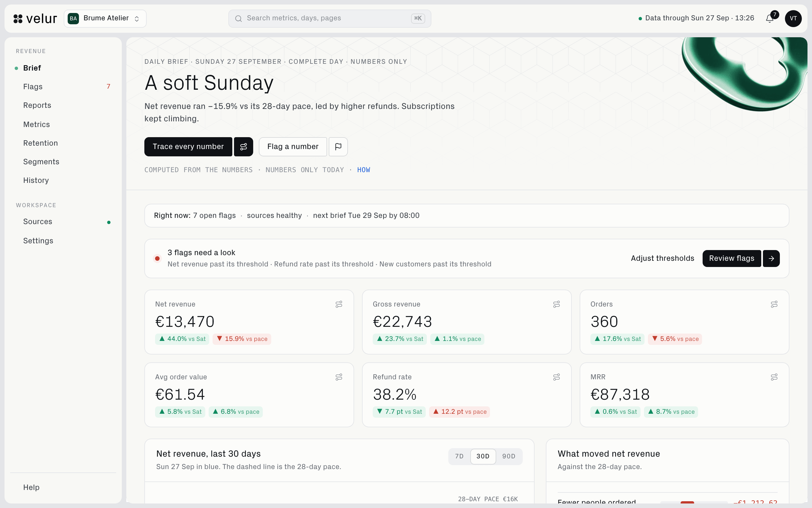Open the notifications bell

(x=770, y=18)
